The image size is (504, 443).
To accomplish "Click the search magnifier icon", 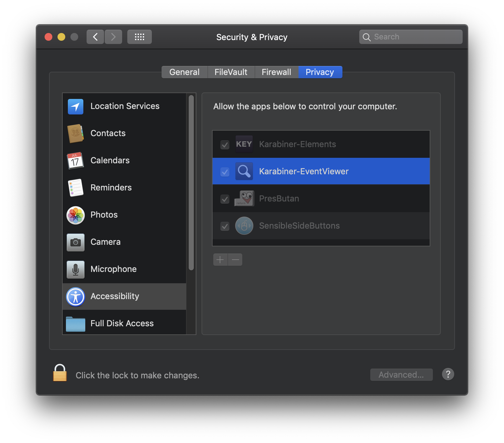I will 367,37.
